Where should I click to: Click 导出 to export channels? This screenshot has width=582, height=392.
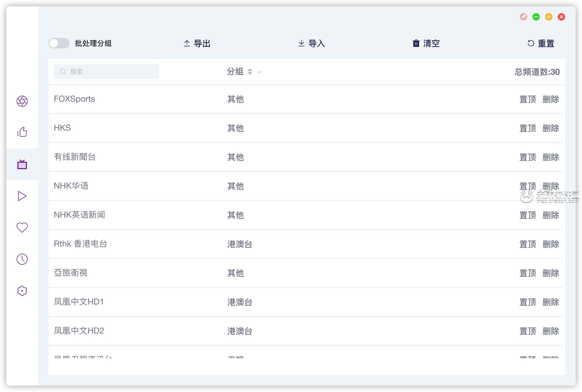tap(196, 43)
